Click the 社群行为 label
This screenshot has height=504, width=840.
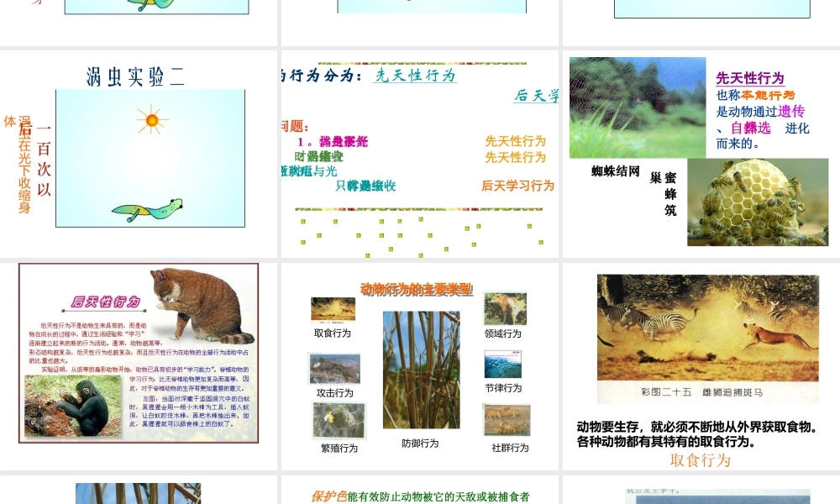click(x=510, y=448)
